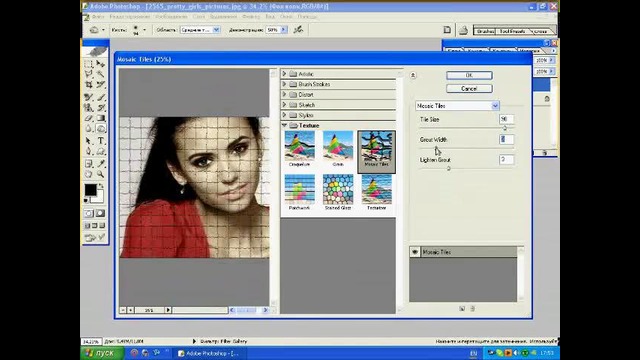Open the Mosaic Tiles filter dropdown
Image resolution: width=640 pixels, height=360 pixels.
495,106
